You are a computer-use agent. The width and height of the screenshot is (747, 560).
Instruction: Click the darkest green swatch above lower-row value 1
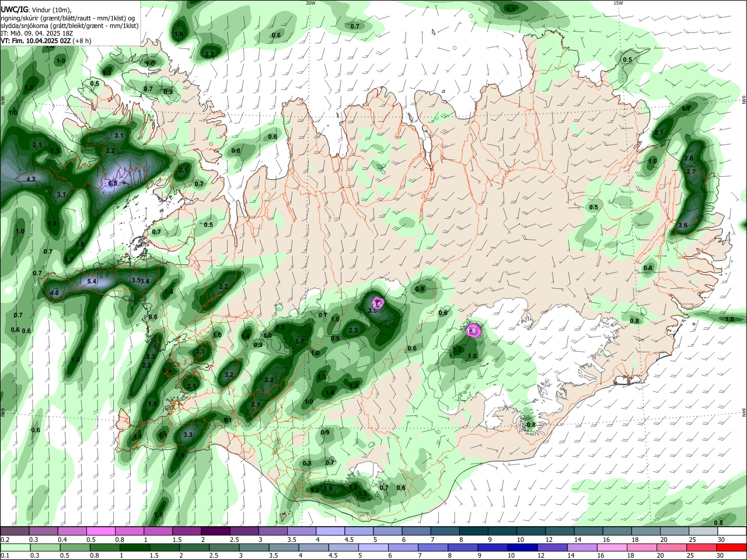[x=134, y=547]
